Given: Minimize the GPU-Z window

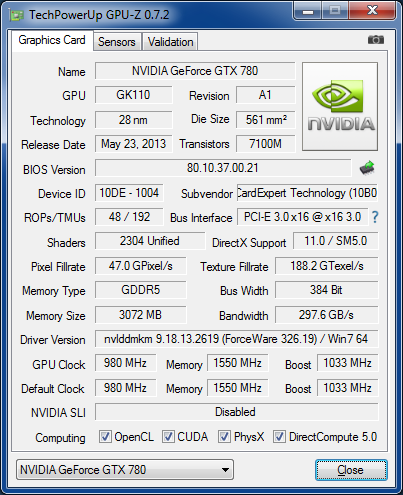Looking at the screenshot, I should (x=307, y=11).
